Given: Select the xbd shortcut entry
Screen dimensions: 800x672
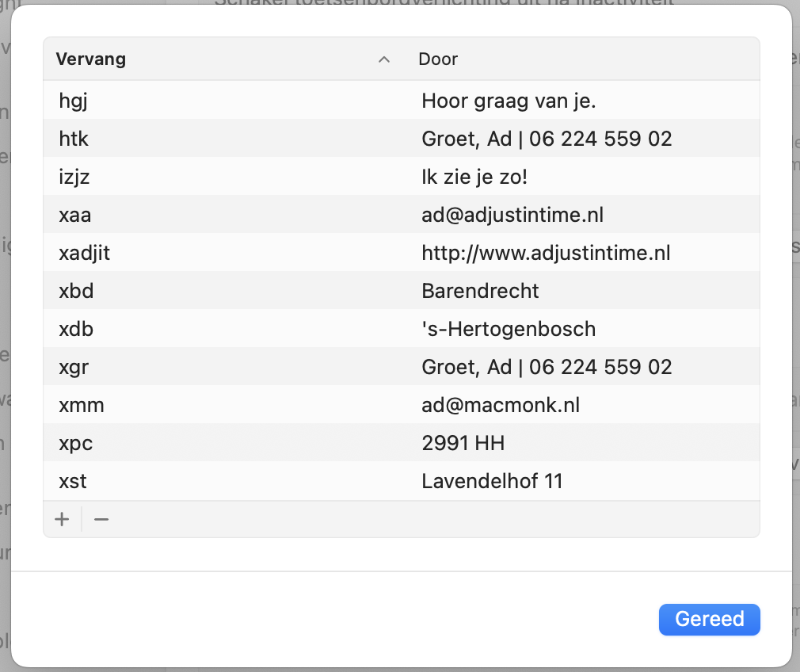Looking at the screenshot, I should [x=76, y=291].
